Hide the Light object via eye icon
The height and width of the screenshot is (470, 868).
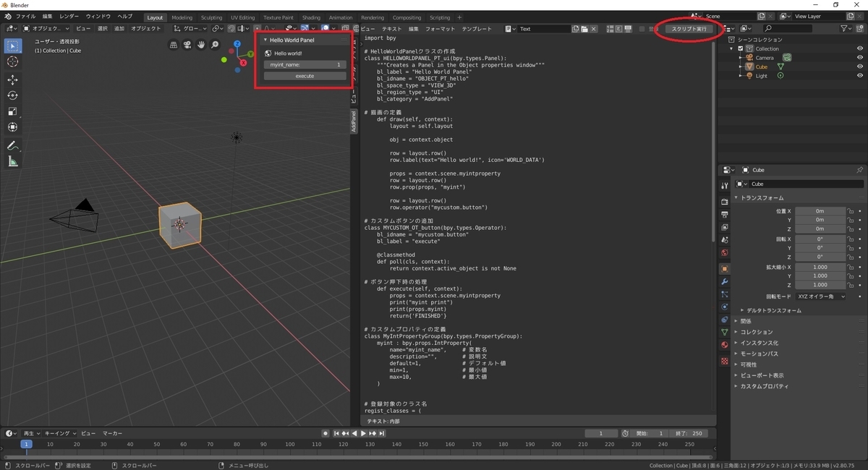860,76
